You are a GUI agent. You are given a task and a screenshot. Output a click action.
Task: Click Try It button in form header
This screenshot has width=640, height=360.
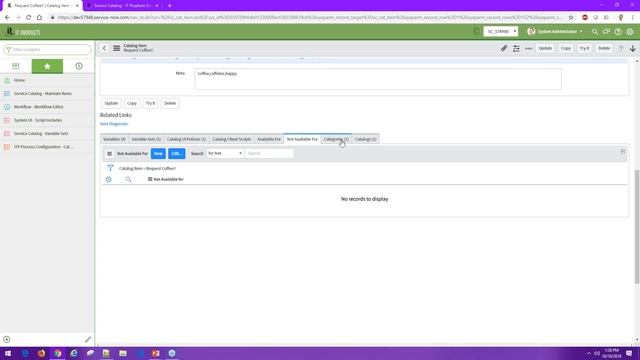[584, 48]
